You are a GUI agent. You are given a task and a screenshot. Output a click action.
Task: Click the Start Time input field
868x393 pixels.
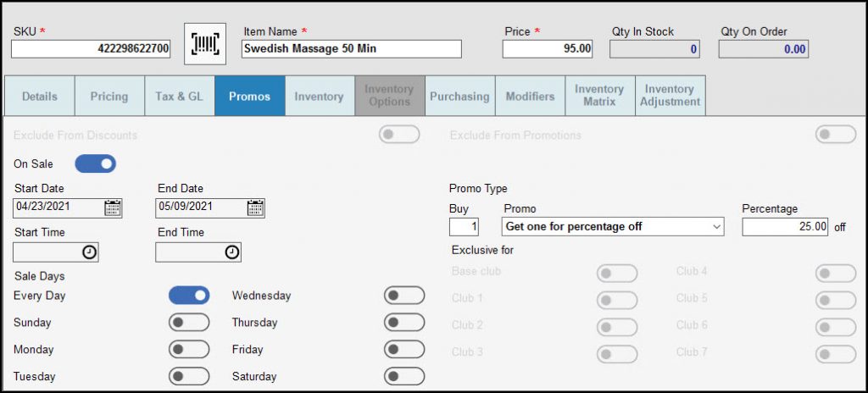pyautogui.click(x=55, y=252)
